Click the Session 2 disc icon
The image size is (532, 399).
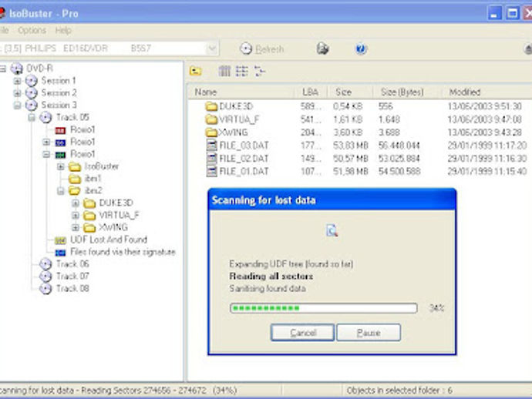click(x=31, y=93)
